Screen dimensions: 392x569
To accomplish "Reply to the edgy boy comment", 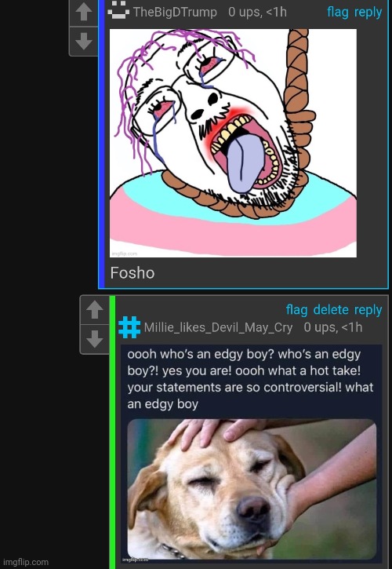I will 368,310.
